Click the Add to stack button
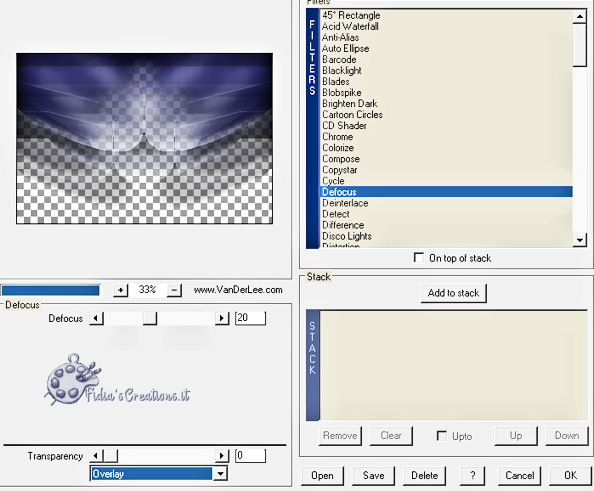The height and width of the screenshot is (491, 594). point(453,293)
